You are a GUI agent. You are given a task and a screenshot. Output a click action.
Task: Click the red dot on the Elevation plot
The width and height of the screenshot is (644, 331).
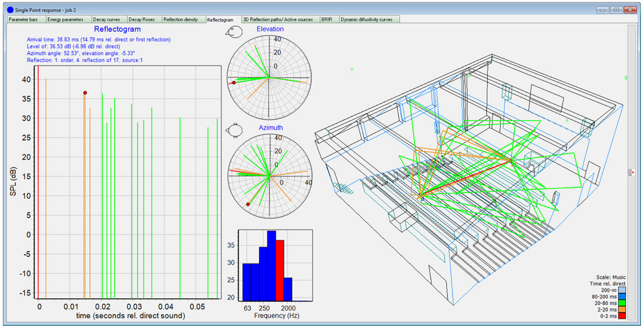coord(234,82)
